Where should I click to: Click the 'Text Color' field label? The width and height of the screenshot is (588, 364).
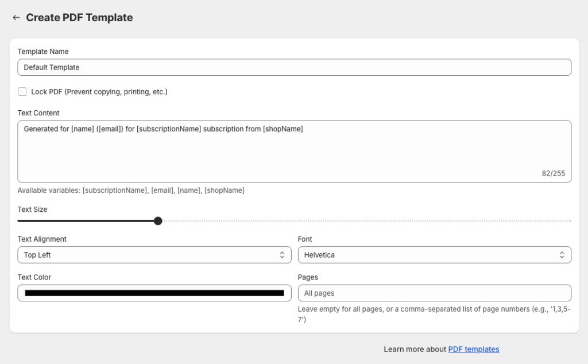[34, 277]
